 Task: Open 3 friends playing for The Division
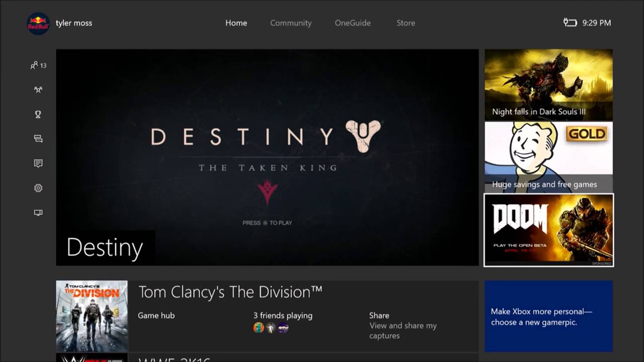click(x=283, y=316)
